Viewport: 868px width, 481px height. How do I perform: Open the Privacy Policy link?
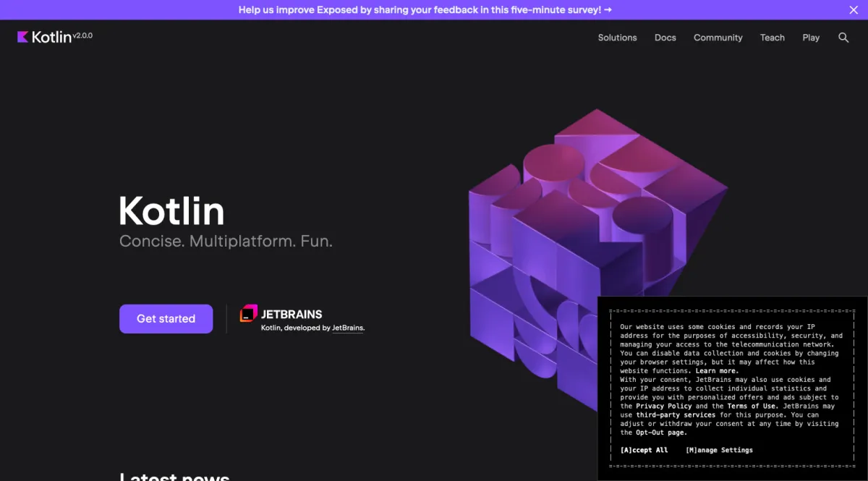point(665,406)
